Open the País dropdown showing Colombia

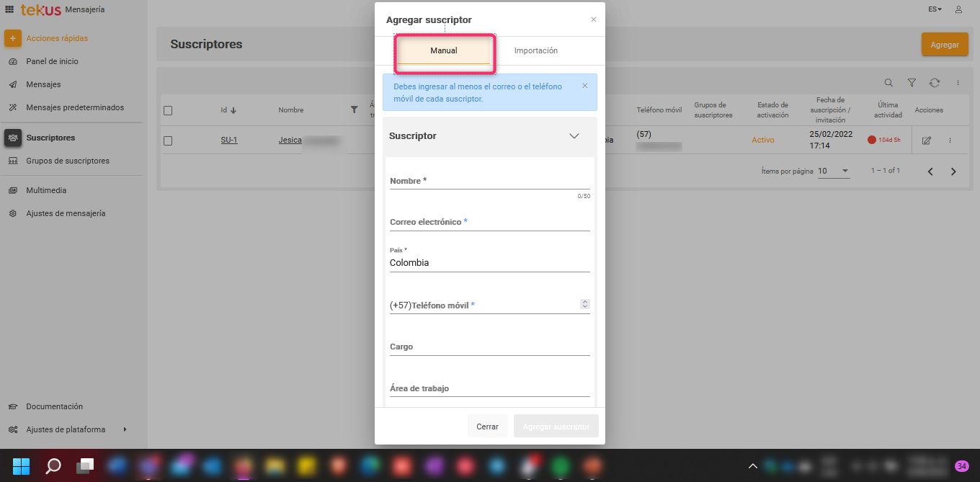tap(489, 263)
